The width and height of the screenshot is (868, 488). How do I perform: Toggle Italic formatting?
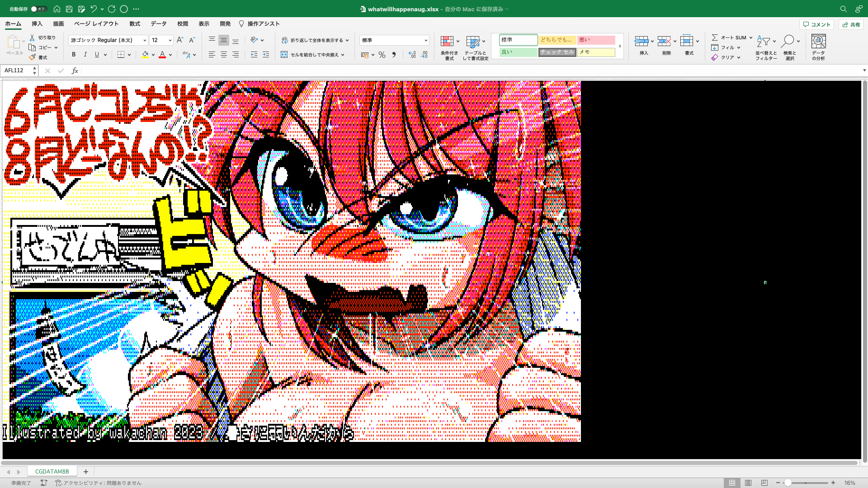click(85, 55)
